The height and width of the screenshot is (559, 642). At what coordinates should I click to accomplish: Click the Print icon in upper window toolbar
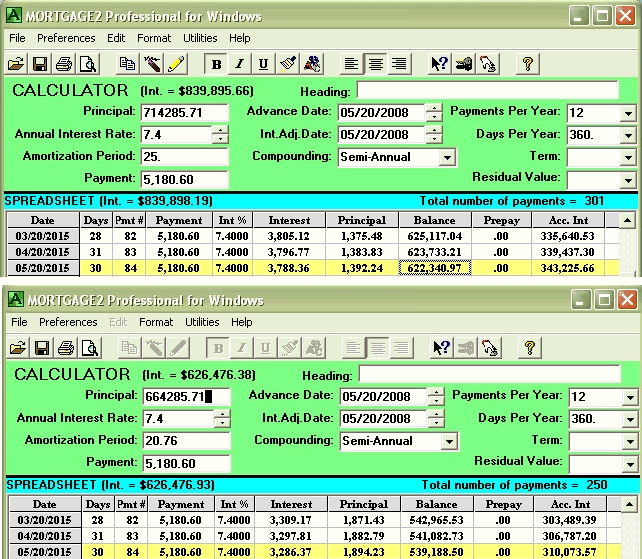(x=64, y=64)
